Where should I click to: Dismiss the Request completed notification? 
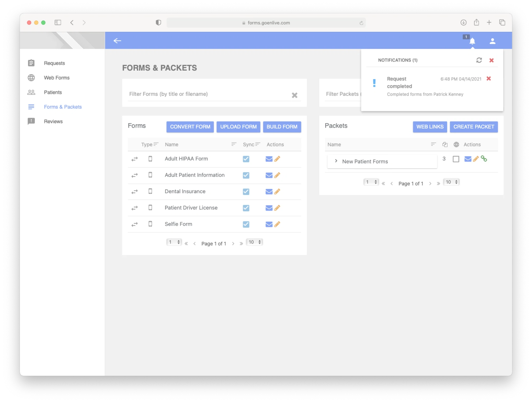(489, 79)
